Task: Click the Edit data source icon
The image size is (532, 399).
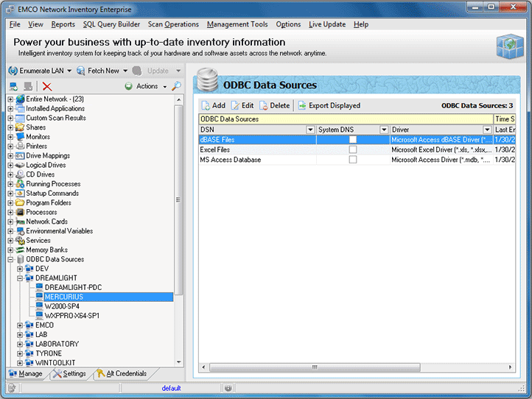Action: tap(236, 106)
